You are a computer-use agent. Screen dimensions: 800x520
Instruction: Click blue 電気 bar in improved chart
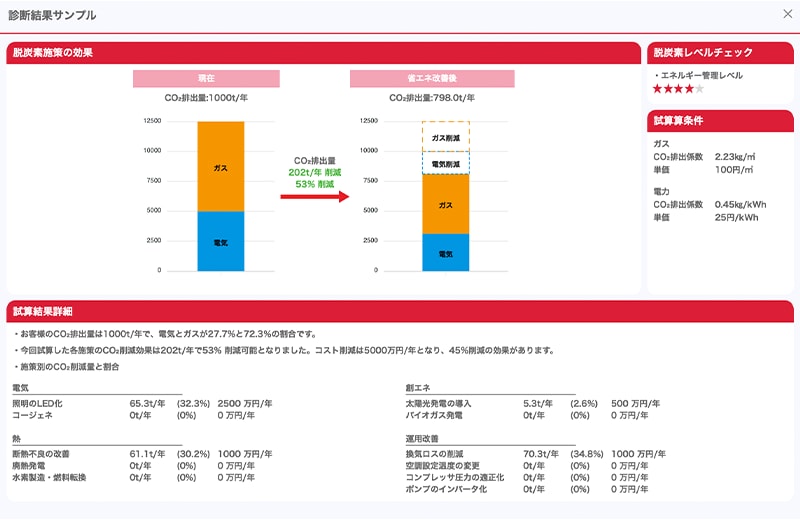pyautogui.click(x=445, y=253)
